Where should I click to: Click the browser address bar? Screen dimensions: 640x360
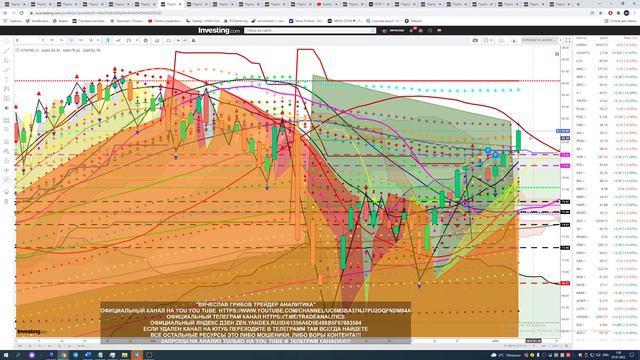[306, 13]
